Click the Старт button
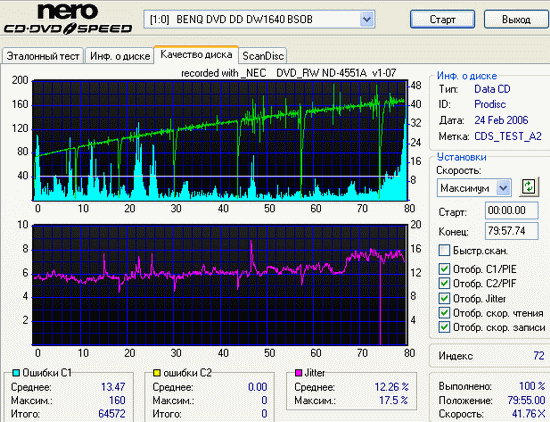This screenshot has width=550, height=422. tap(442, 19)
